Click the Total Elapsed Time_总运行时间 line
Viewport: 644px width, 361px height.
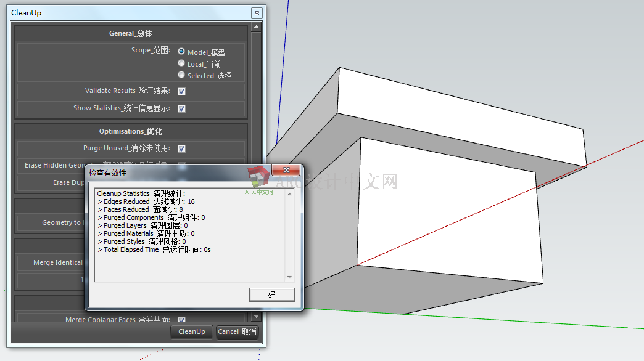pyautogui.click(x=154, y=249)
